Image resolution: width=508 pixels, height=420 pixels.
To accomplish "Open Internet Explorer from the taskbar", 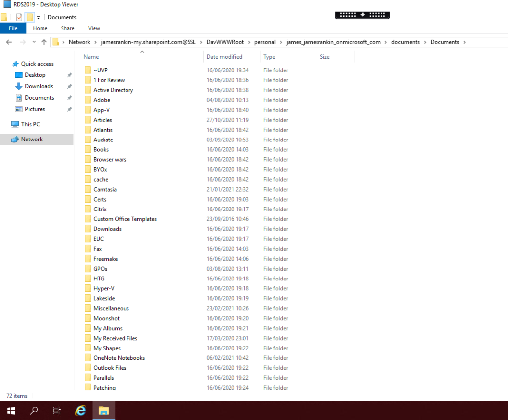I will (80, 411).
